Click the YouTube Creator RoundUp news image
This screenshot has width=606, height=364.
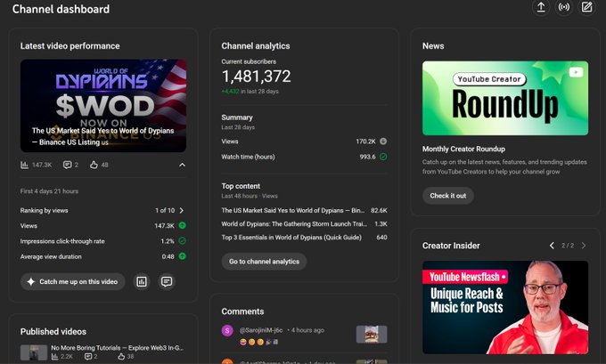click(505, 98)
